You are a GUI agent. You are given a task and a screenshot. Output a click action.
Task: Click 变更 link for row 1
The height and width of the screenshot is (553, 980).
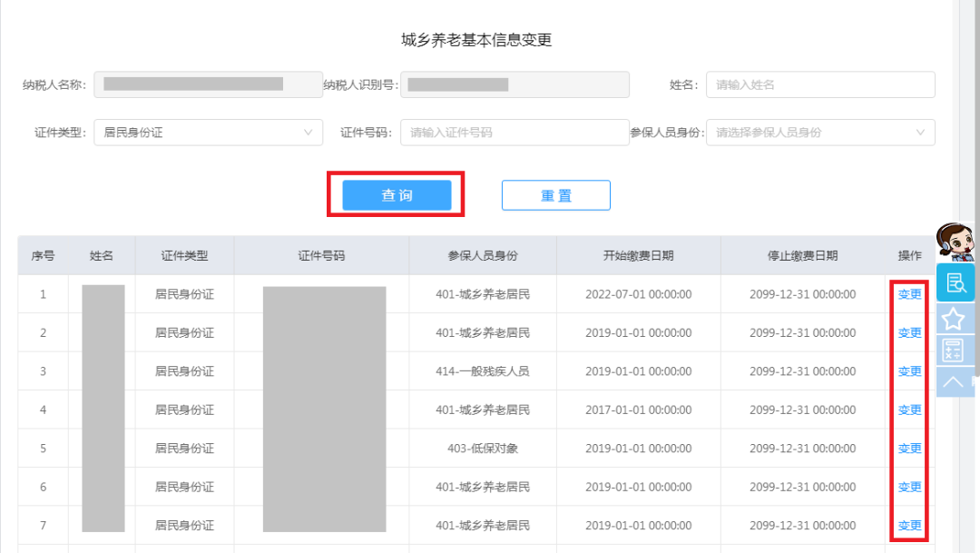(909, 294)
